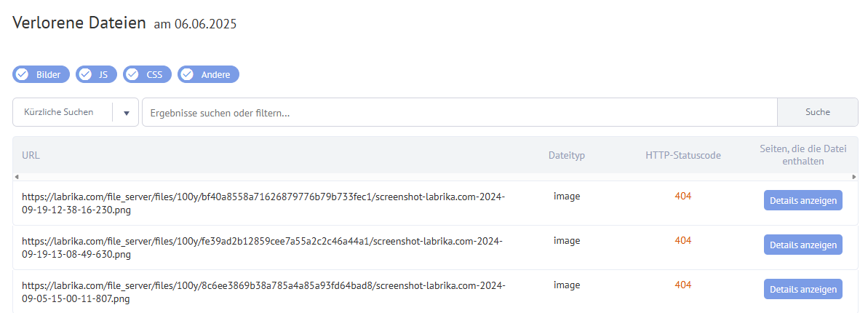Click the checkmark icon in Andere chip
This screenshot has width=868, height=313.
[187, 74]
